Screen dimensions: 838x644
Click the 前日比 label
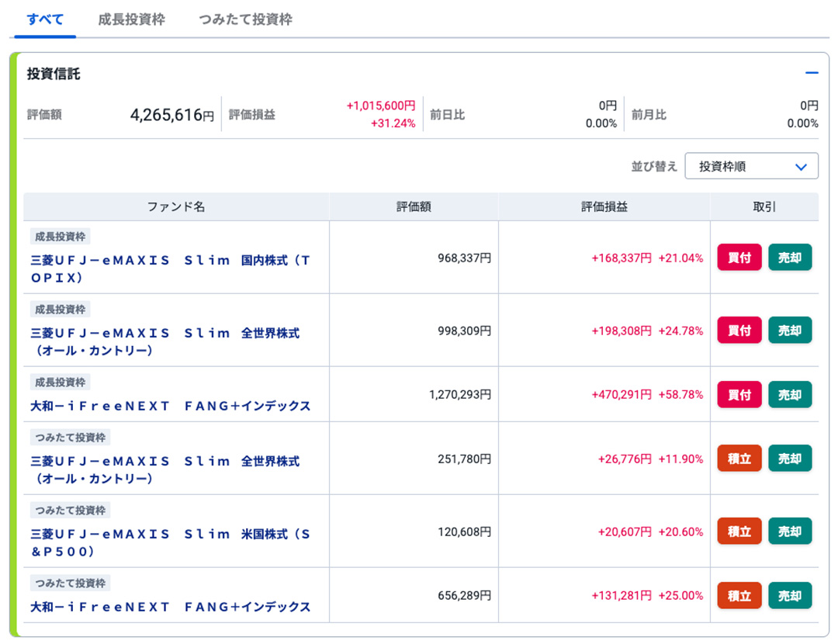point(448,115)
